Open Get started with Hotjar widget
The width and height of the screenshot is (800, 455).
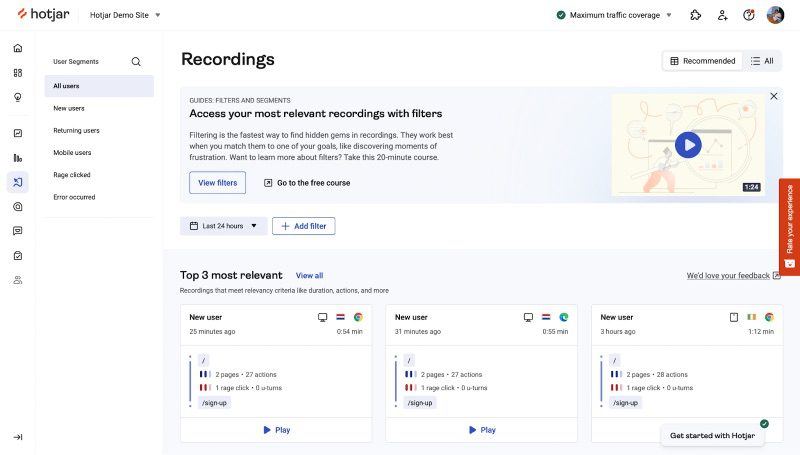coord(712,436)
